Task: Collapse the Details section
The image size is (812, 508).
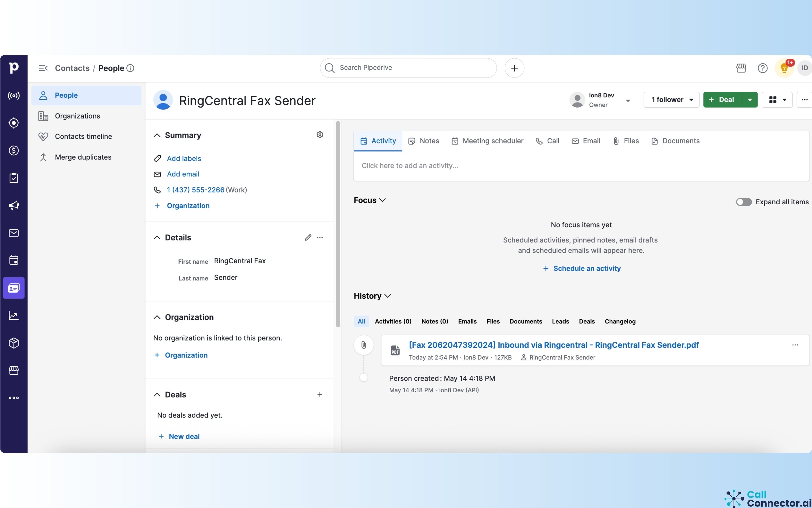Action: point(157,238)
